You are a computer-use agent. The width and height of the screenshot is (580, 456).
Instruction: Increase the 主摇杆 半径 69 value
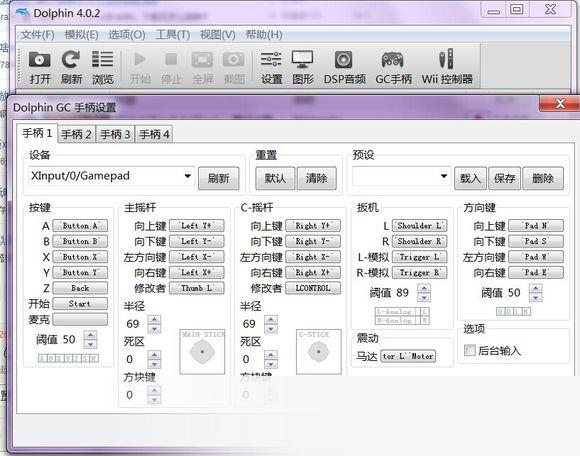(x=154, y=320)
